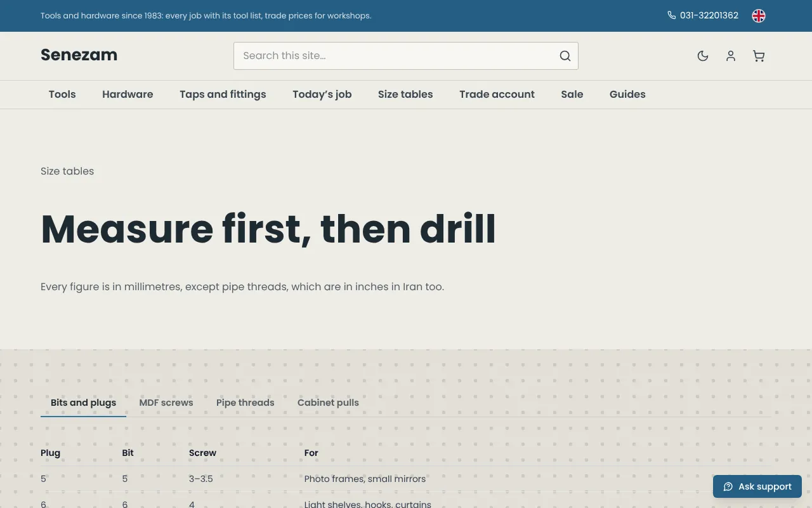Switch to the MDF screws tab
The height and width of the screenshot is (508, 812).
pos(166,403)
